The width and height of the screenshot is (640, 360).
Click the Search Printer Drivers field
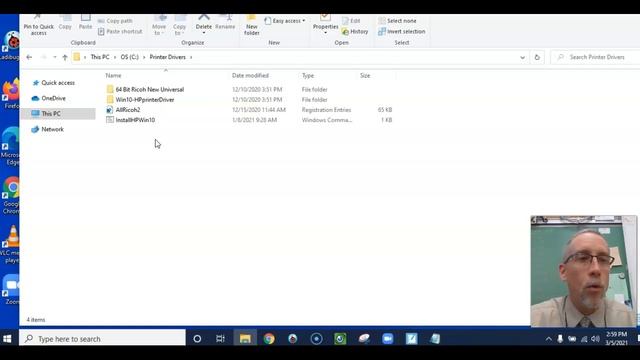click(597, 57)
